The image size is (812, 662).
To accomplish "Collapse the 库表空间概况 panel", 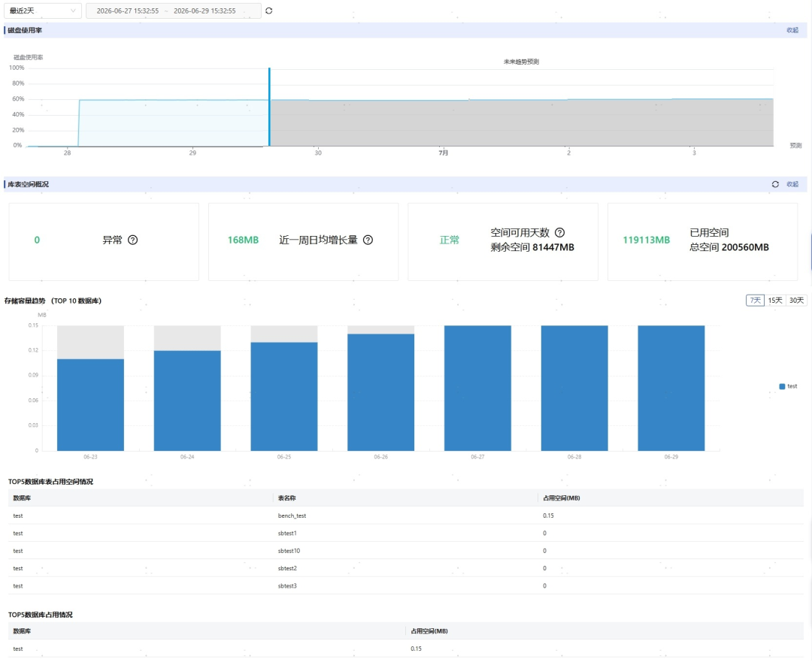I will (x=792, y=184).
